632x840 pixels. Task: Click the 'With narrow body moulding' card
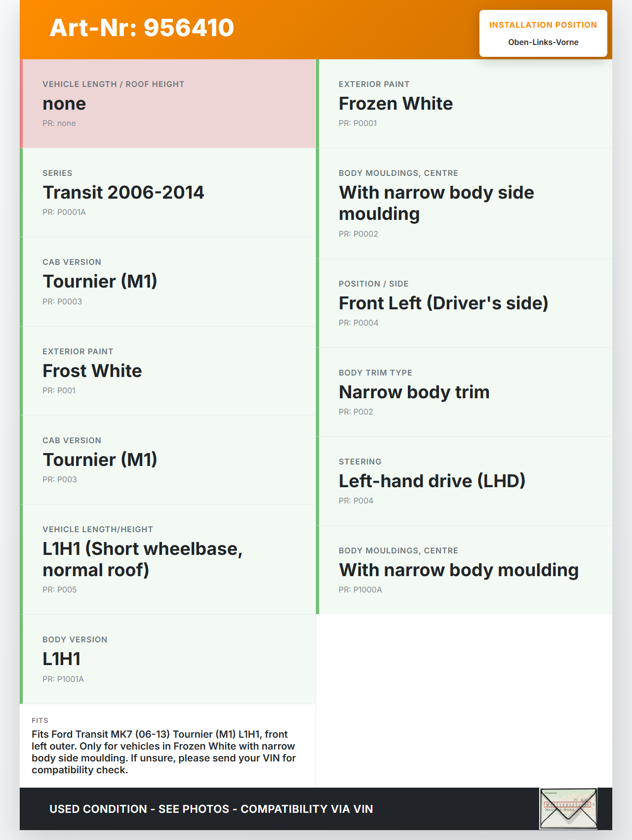click(x=465, y=570)
